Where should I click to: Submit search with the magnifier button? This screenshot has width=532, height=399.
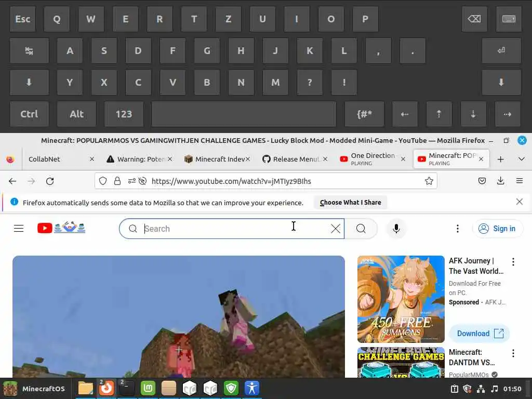(x=361, y=229)
